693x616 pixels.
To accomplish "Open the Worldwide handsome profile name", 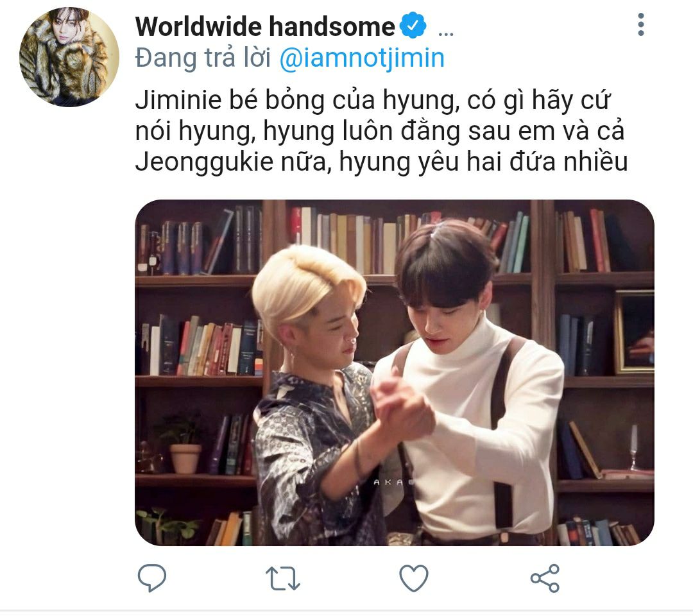I will point(265,26).
